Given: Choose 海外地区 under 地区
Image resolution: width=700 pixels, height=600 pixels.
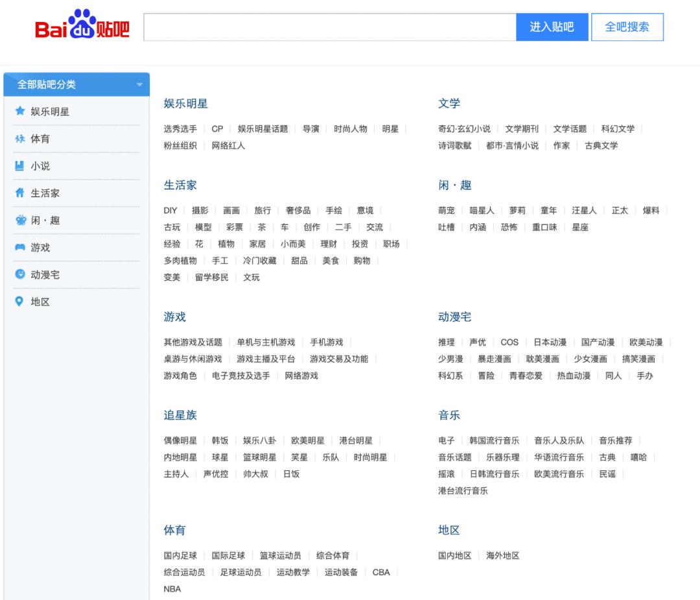Looking at the screenshot, I should point(503,555).
